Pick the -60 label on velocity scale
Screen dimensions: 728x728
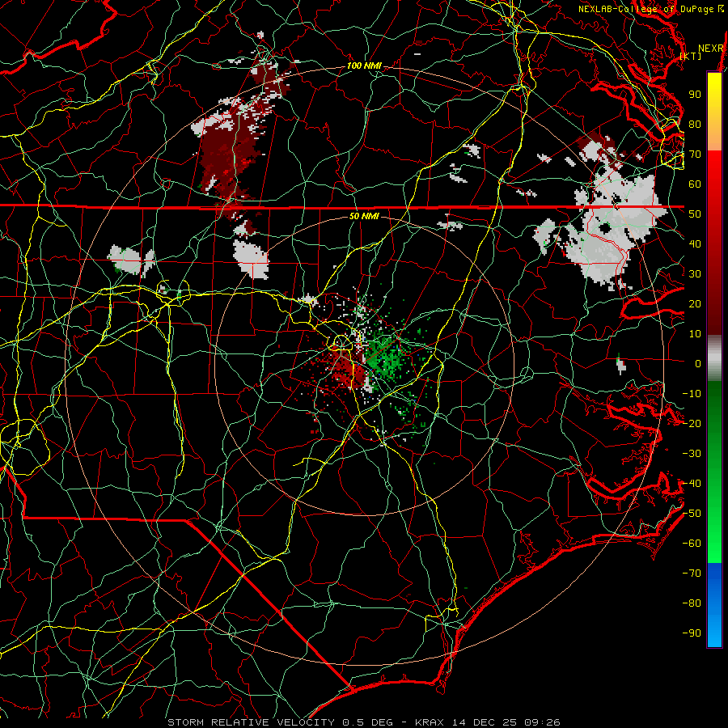coord(692,544)
